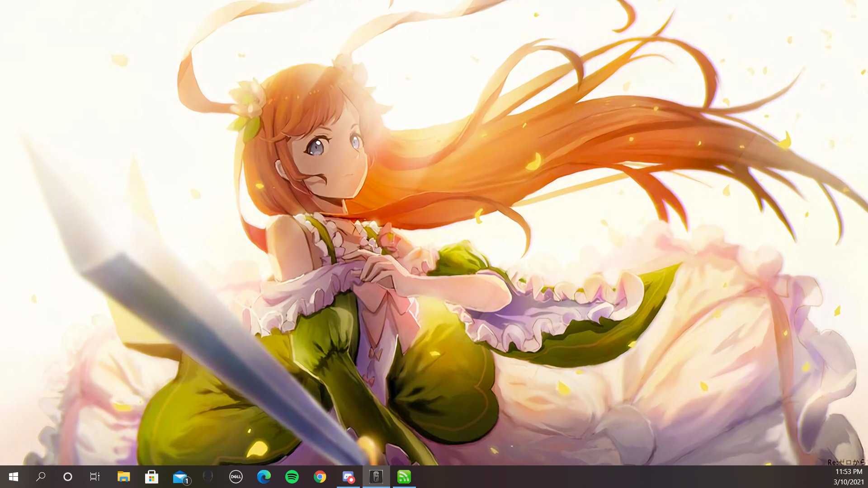The width and height of the screenshot is (868, 488).
Task: Launch Microsoft Edge from the taskbar
Action: point(264,477)
